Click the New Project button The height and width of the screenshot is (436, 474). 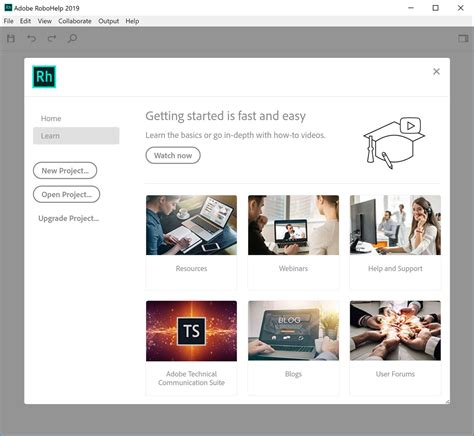pos(65,171)
